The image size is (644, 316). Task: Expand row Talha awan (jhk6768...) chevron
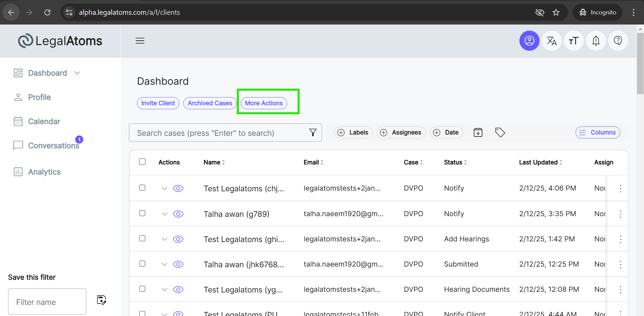click(x=165, y=265)
